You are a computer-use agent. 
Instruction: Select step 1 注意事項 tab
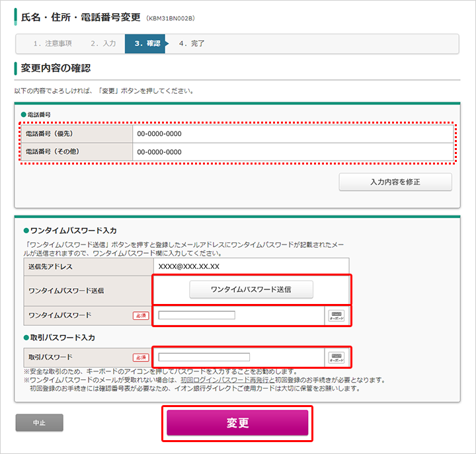(52, 44)
